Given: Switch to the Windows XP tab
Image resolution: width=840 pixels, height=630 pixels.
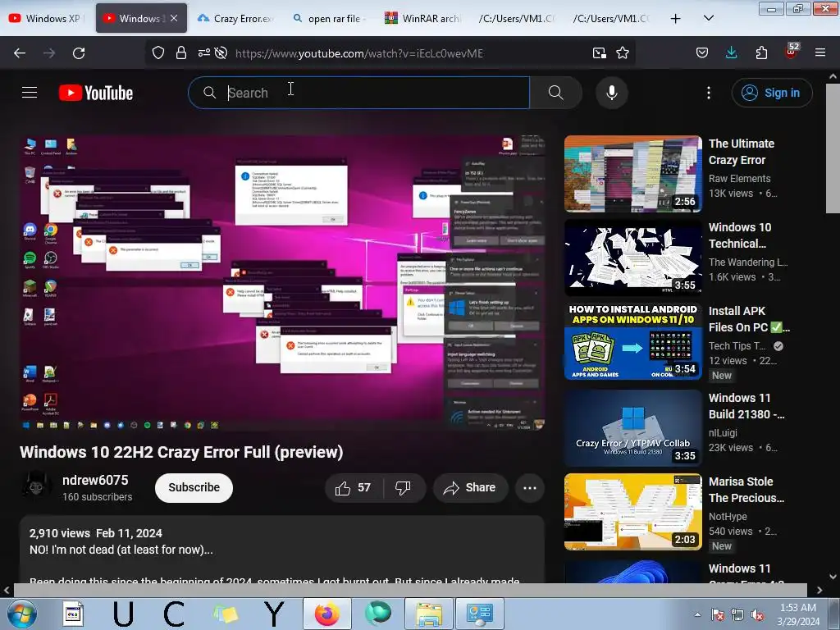Looking at the screenshot, I should (x=47, y=18).
